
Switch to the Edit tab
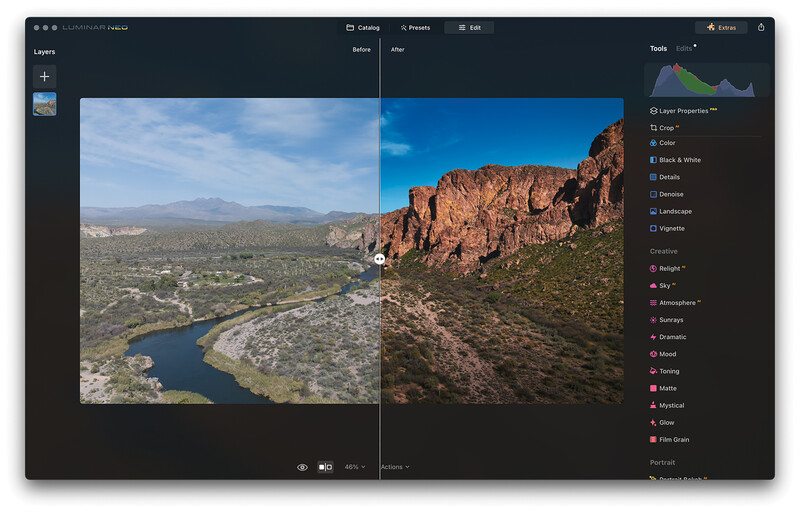click(469, 28)
